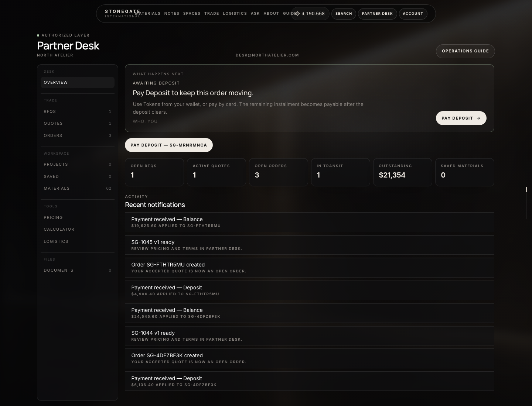Viewport: 532px width, 406px height.
Task: Click the Open Orders stat card
Action: pyautogui.click(x=279, y=172)
